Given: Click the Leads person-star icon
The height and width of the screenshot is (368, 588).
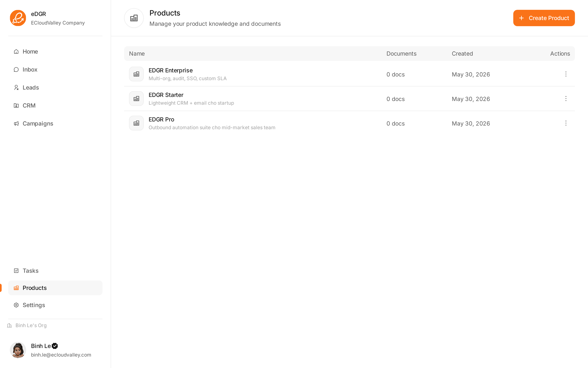Looking at the screenshot, I should click(x=16, y=88).
